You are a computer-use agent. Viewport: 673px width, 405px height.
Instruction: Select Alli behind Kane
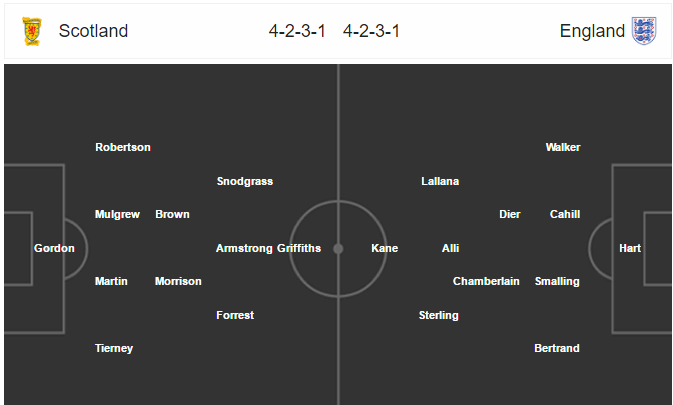coord(450,248)
